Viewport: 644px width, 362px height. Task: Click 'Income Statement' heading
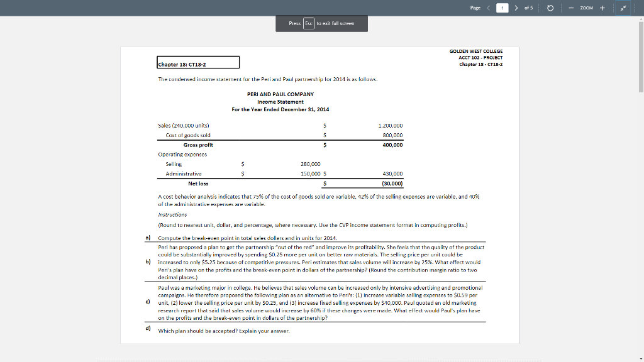(x=280, y=102)
